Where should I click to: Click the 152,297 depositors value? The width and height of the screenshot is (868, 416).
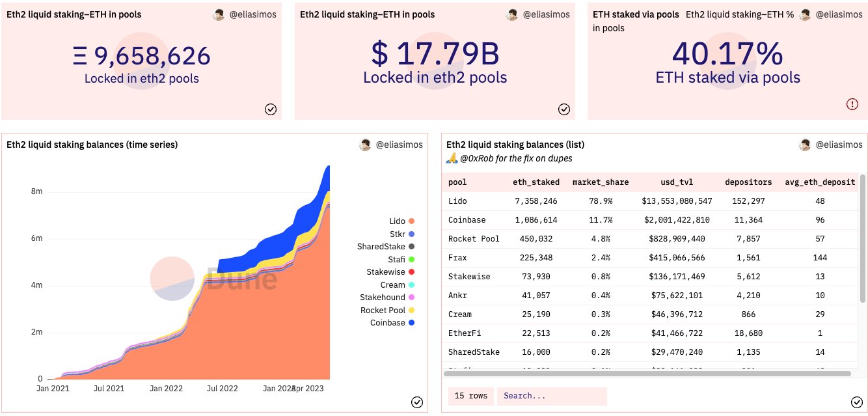(x=748, y=201)
